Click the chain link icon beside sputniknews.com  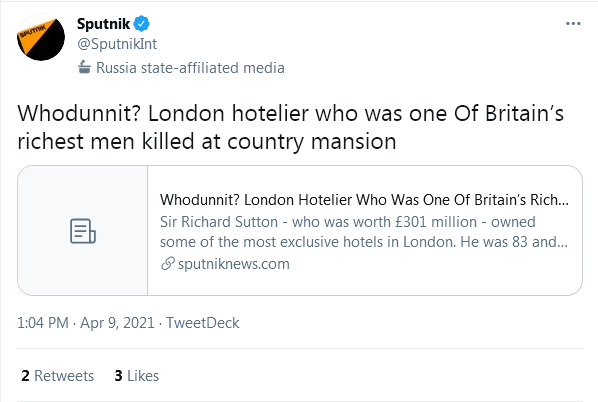pos(167,264)
